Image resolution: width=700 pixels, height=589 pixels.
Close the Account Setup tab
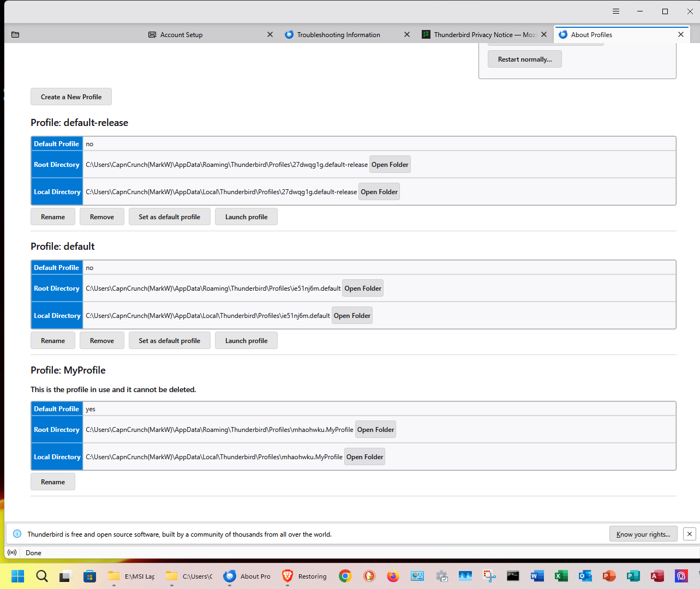[x=270, y=34]
